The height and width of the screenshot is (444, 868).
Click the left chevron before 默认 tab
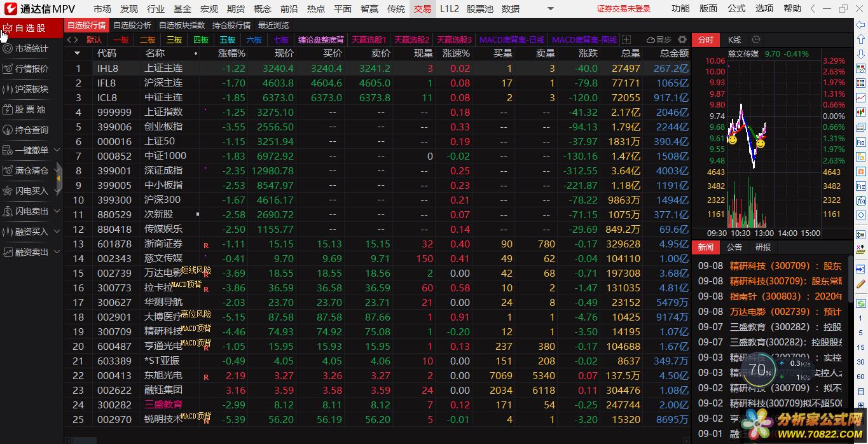[69, 39]
